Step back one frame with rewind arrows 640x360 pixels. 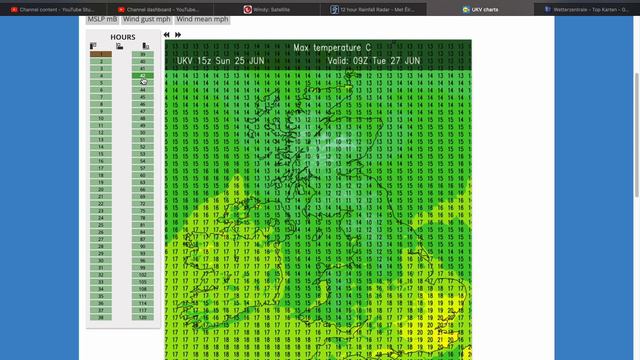pyautogui.click(x=167, y=35)
